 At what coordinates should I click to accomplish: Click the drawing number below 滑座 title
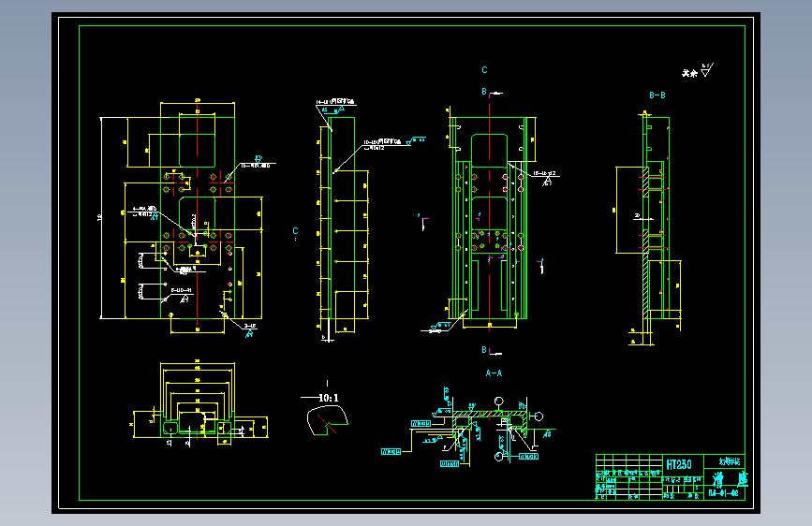[723, 493]
